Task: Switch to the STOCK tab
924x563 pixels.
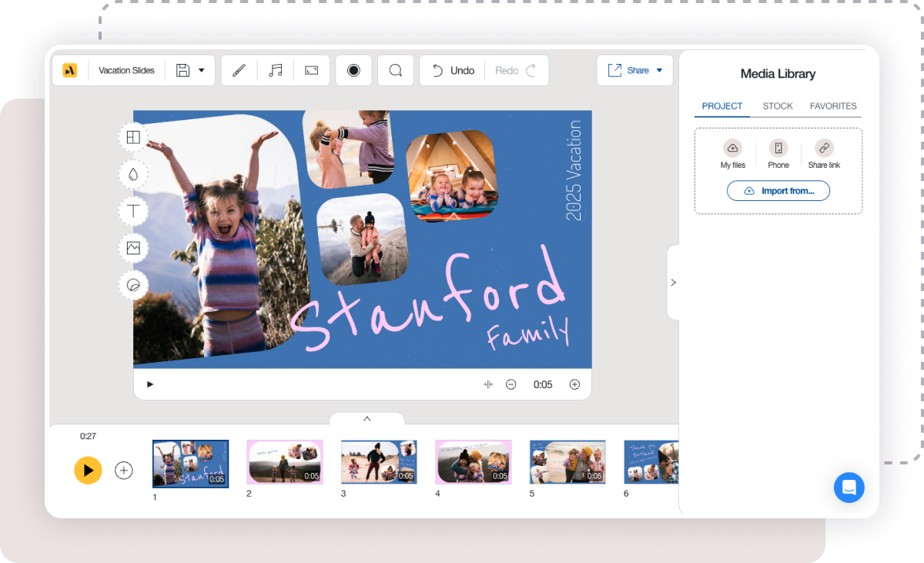Action: pos(778,106)
